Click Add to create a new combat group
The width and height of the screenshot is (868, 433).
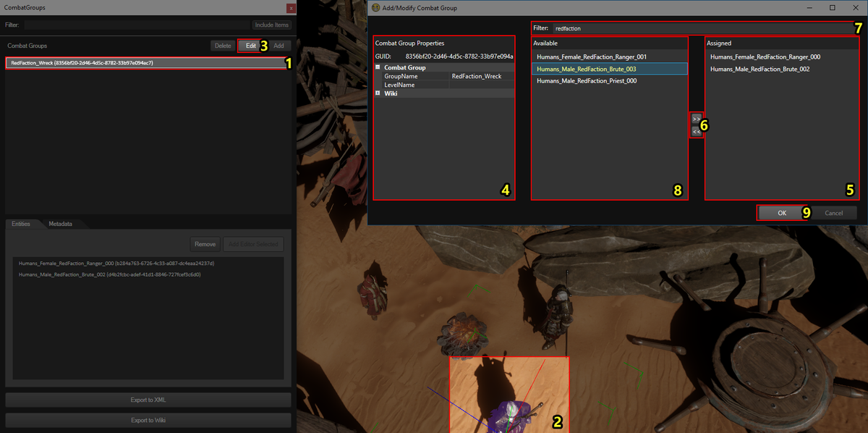click(x=279, y=45)
